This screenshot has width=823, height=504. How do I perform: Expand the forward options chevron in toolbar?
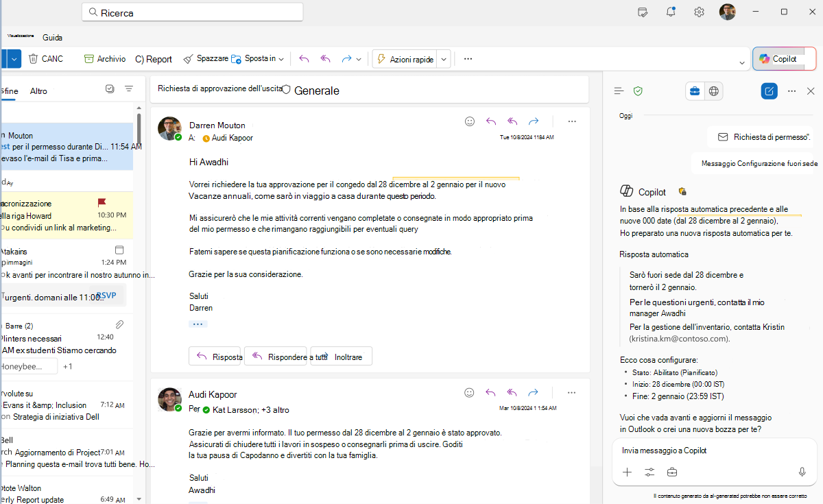pyautogui.click(x=359, y=60)
